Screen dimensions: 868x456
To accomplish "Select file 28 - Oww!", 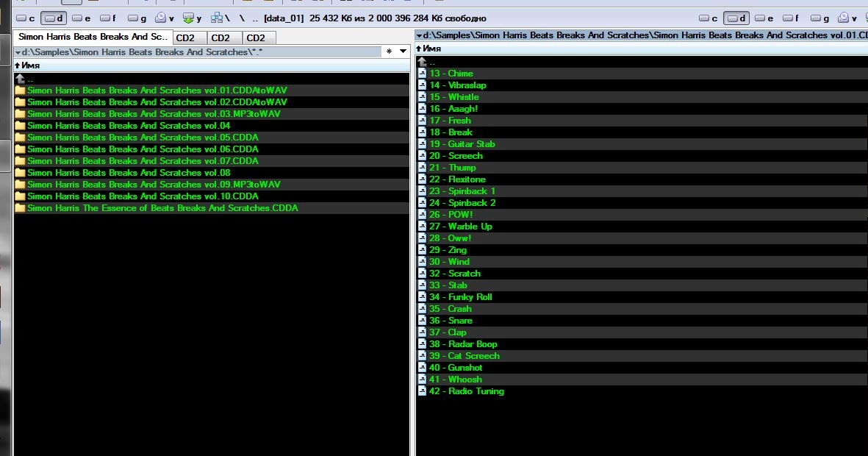I will click(450, 238).
